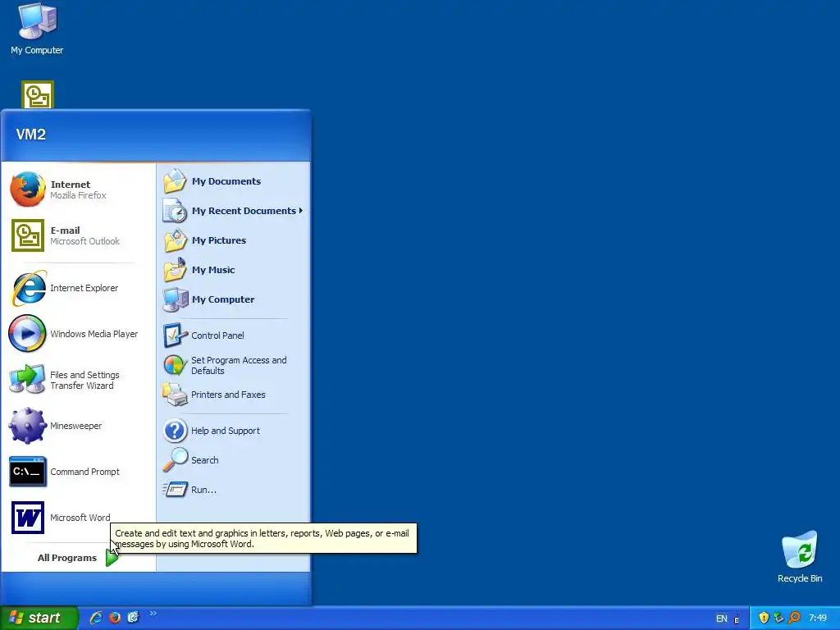Click the VM2 user name header
Viewport: 840px width, 630px height.
tap(31, 135)
